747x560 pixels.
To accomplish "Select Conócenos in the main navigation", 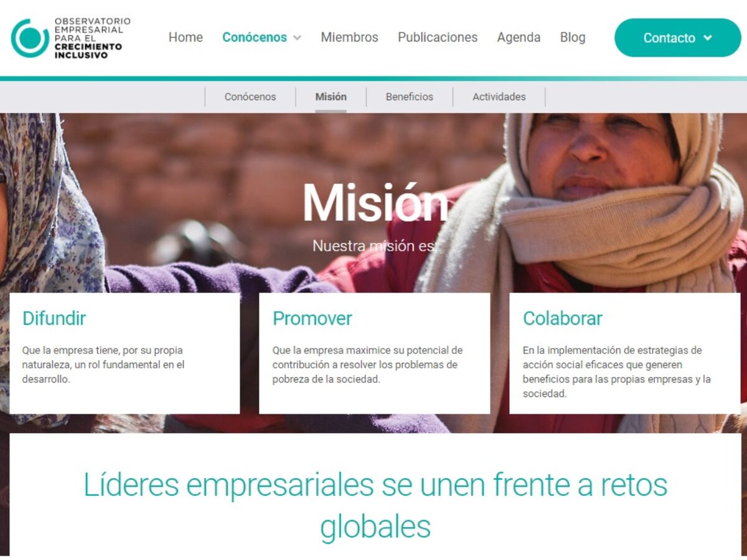I will point(255,37).
